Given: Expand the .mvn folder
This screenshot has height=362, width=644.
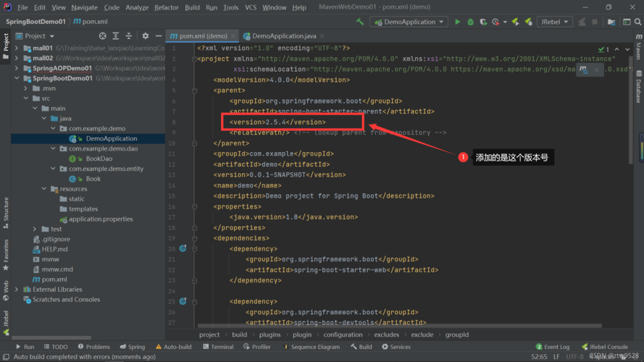Looking at the screenshot, I should point(25,88).
